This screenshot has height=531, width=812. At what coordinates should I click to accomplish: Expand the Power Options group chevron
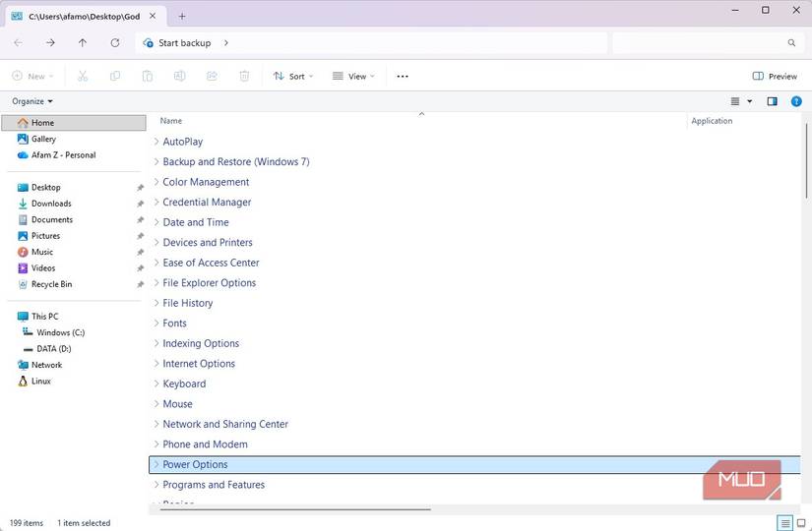[x=156, y=464]
